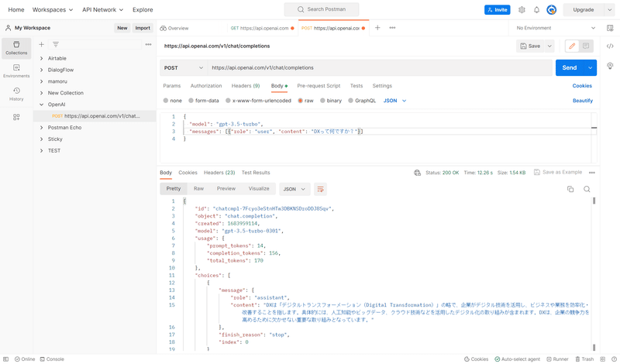Open the Upgrade dropdown arrow

609,10
